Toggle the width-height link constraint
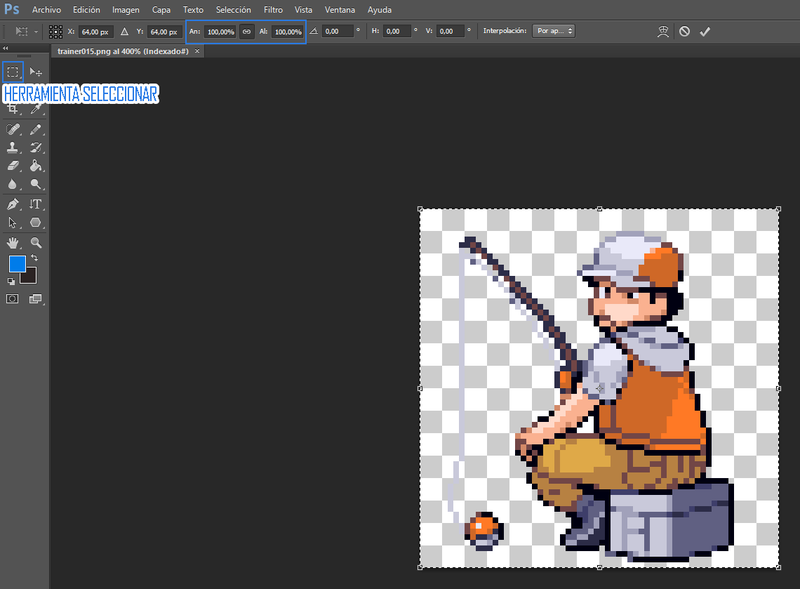800x589 pixels. [246, 31]
